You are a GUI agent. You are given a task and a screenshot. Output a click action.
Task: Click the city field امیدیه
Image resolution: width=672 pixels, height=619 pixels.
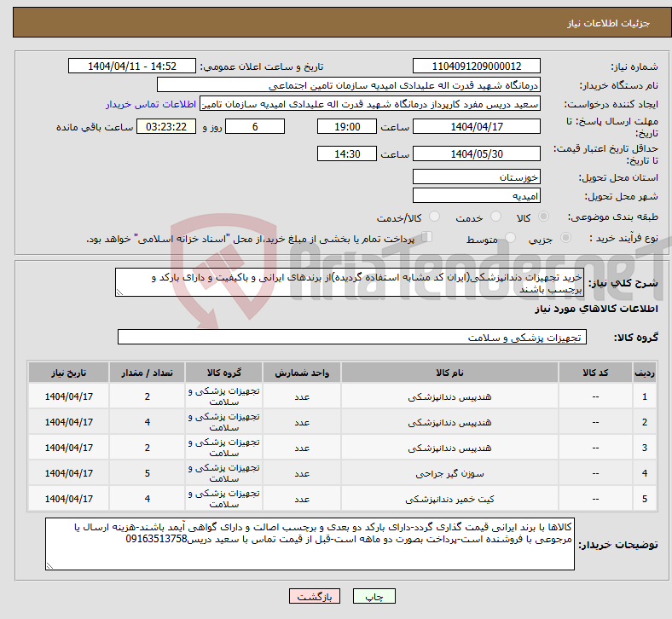[476, 196]
